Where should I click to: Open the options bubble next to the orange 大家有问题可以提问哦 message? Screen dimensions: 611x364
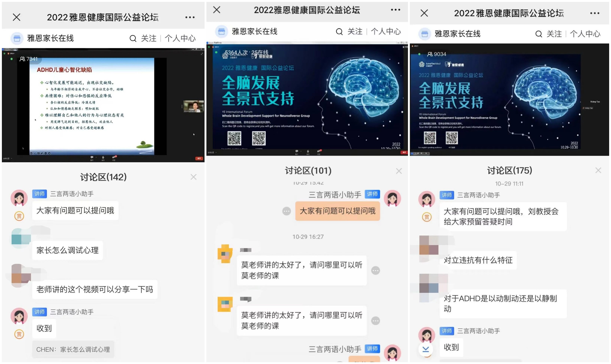coord(287,211)
